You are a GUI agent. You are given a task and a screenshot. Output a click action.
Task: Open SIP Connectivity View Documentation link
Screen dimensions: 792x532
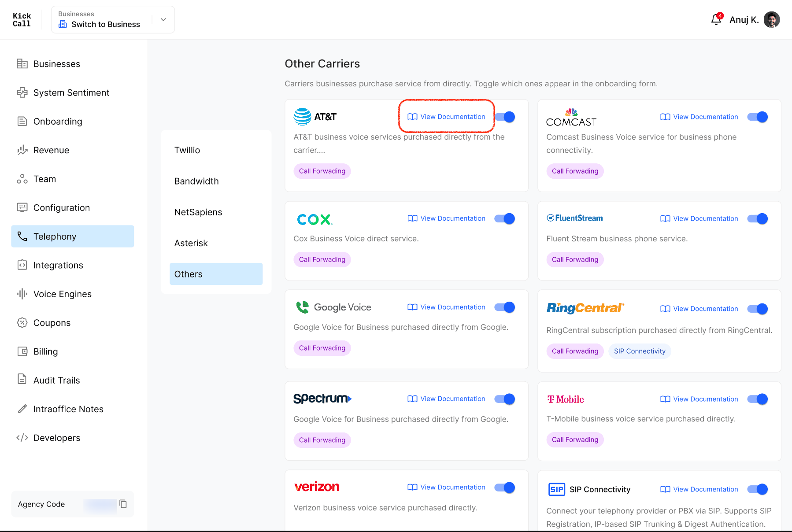[699, 489]
